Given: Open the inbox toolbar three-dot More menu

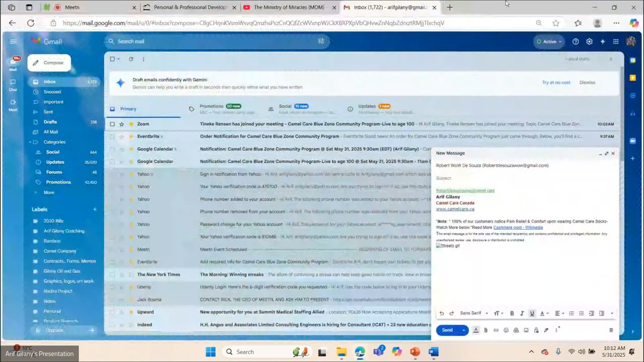Looking at the screenshot, I should click(143, 59).
